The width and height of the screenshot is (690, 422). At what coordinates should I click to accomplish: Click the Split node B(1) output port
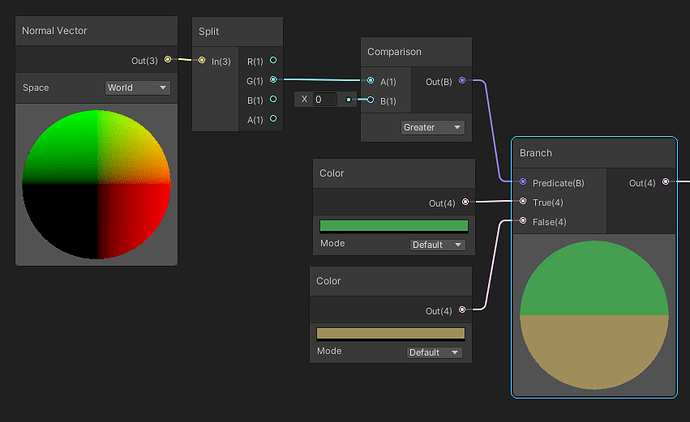point(273,100)
